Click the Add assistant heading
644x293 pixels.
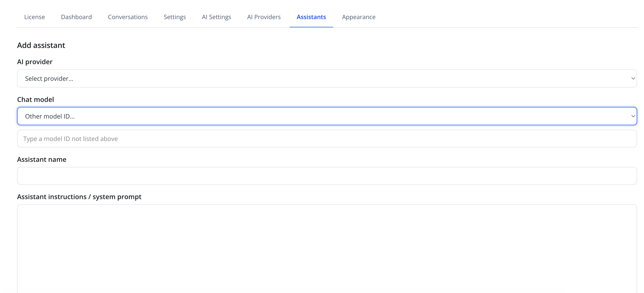click(41, 45)
